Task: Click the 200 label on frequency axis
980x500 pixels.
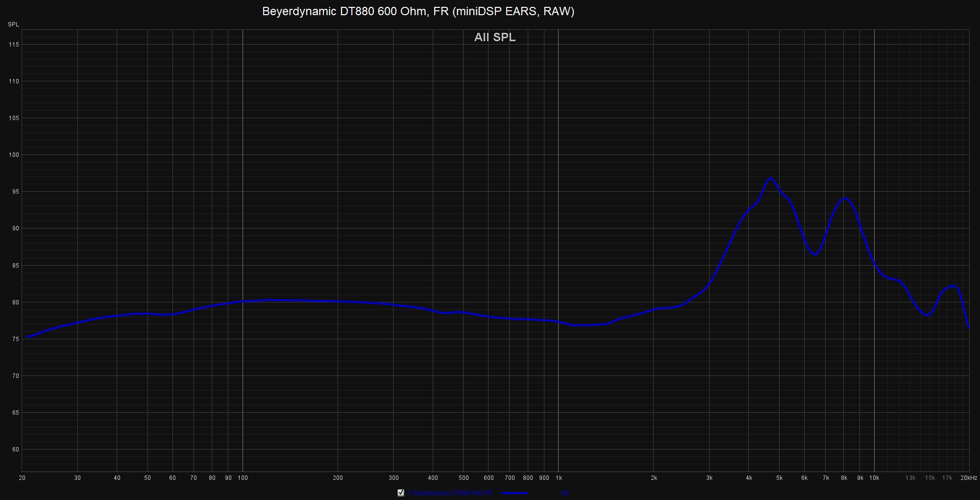Action: [x=338, y=478]
